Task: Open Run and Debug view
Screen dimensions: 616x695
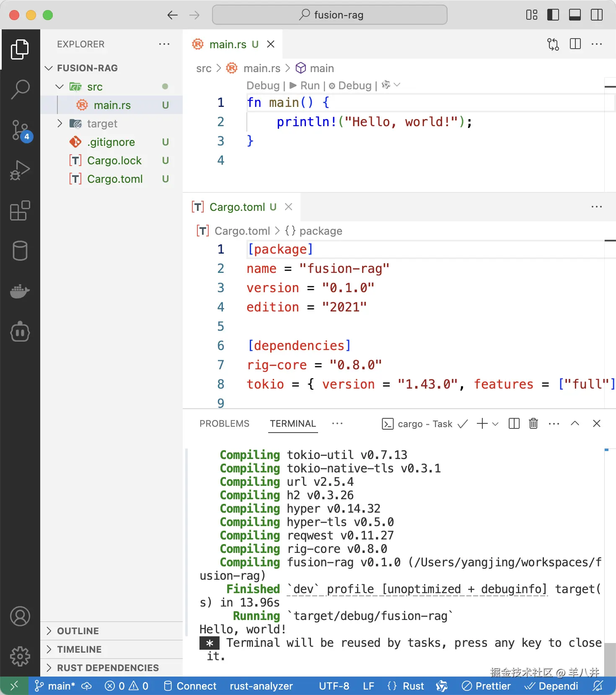Action: [20, 170]
